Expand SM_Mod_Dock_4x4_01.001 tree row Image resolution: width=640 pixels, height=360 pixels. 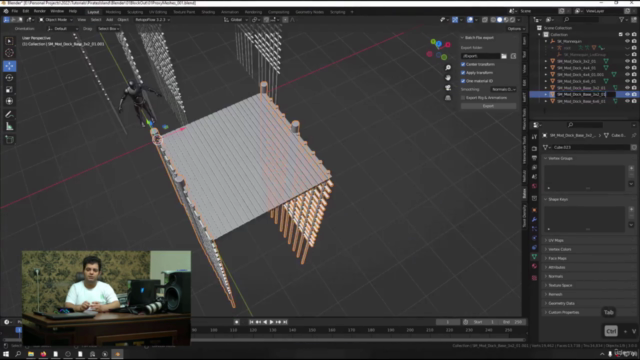pos(546,75)
